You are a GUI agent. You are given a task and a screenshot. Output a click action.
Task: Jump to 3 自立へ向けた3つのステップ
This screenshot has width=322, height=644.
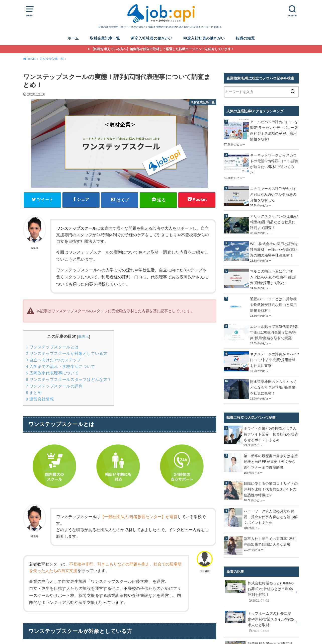[x=53, y=360]
